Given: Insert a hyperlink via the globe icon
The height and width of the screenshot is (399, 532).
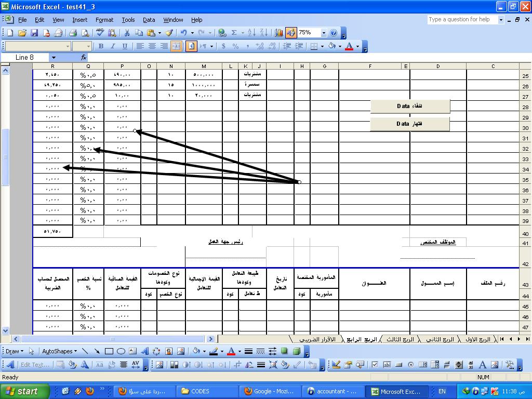Looking at the screenshot, I should pos(222,33).
